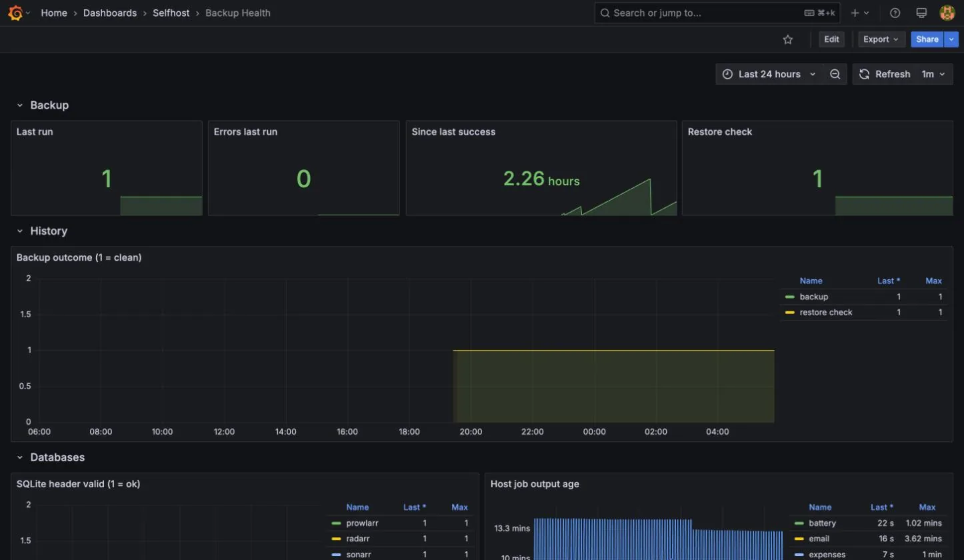Screen dimensions: 964x560
Task: Open SQLite header valid panel title
Action: click(x=78, y=484)
